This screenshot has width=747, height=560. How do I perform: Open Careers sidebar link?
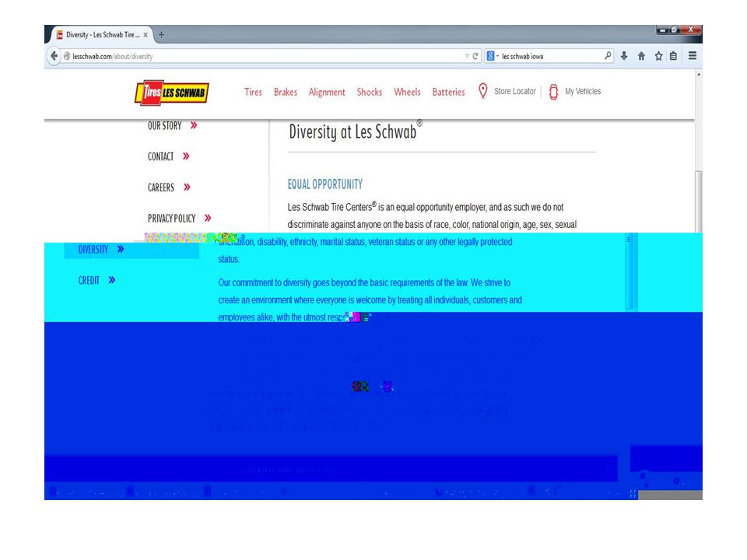point(161,187)
